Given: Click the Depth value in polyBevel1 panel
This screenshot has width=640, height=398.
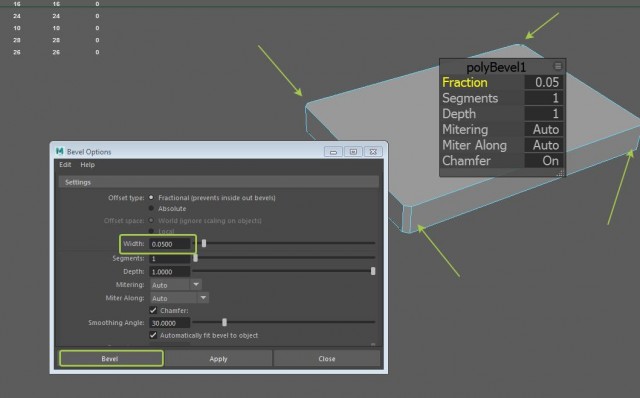Looking at the screenshot, I should 544,113.
